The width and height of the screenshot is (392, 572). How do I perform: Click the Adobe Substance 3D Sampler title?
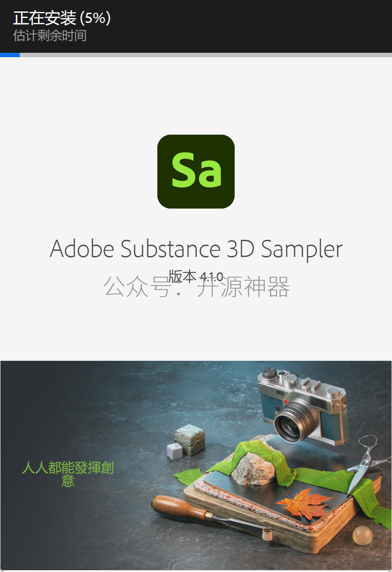(196, 249)
